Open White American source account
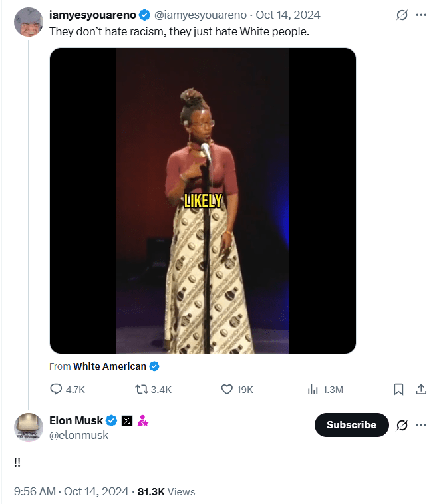Image resolution: width=443 pixels, height=504 pixels. (110, 366)
